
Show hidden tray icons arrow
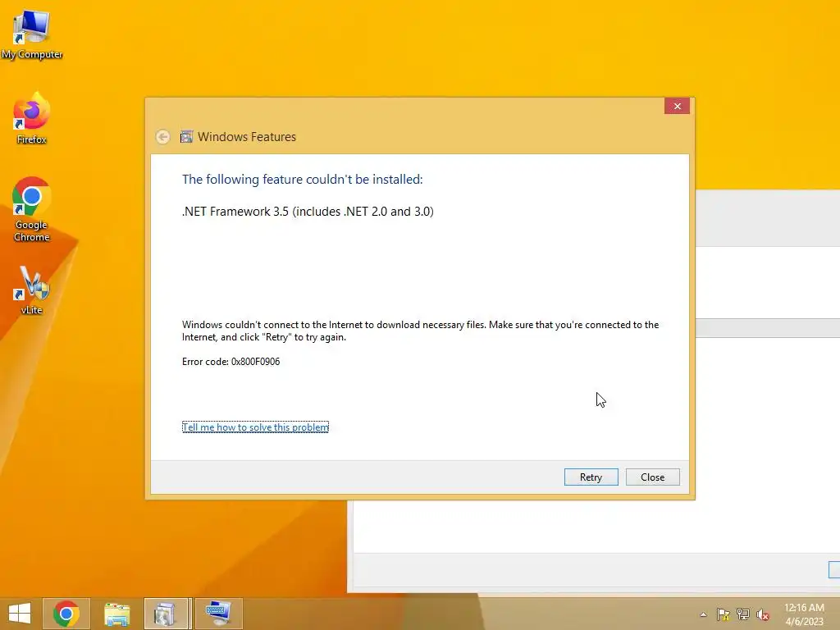[x=703, y=614]
